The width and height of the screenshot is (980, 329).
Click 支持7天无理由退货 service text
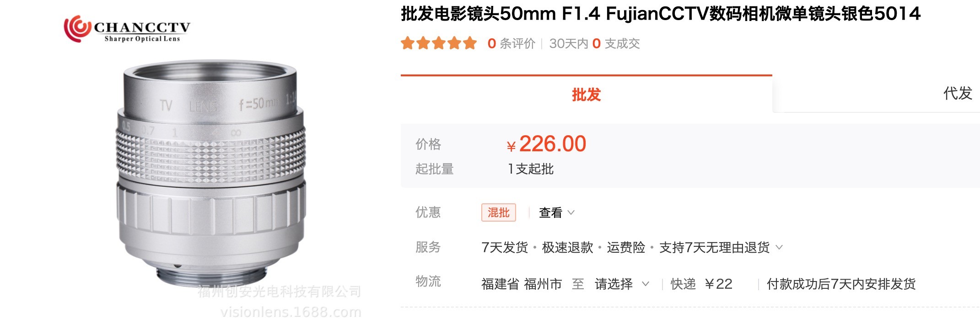click(x=714, y=248)
